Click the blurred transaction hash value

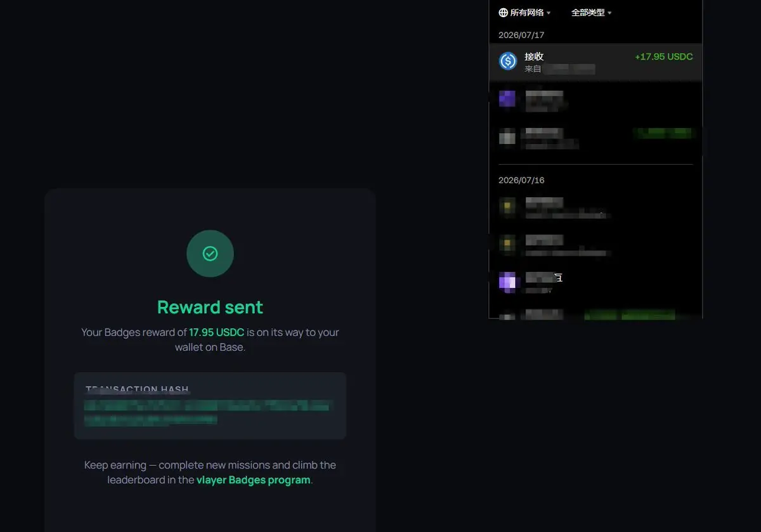(207, 412)
